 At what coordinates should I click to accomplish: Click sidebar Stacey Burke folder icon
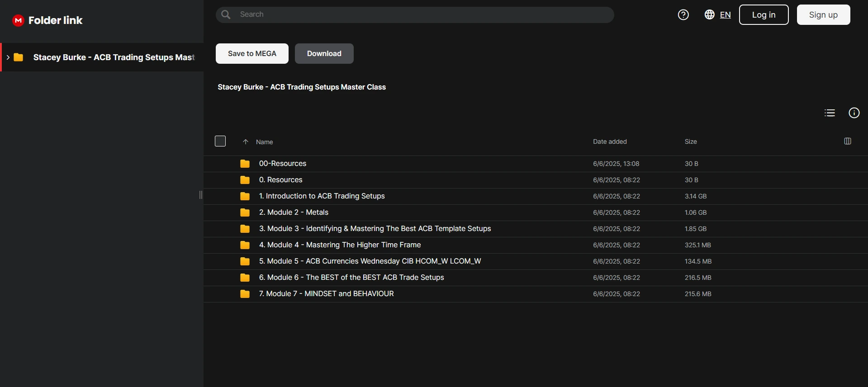pyautogui.click(x=19, y=57)
